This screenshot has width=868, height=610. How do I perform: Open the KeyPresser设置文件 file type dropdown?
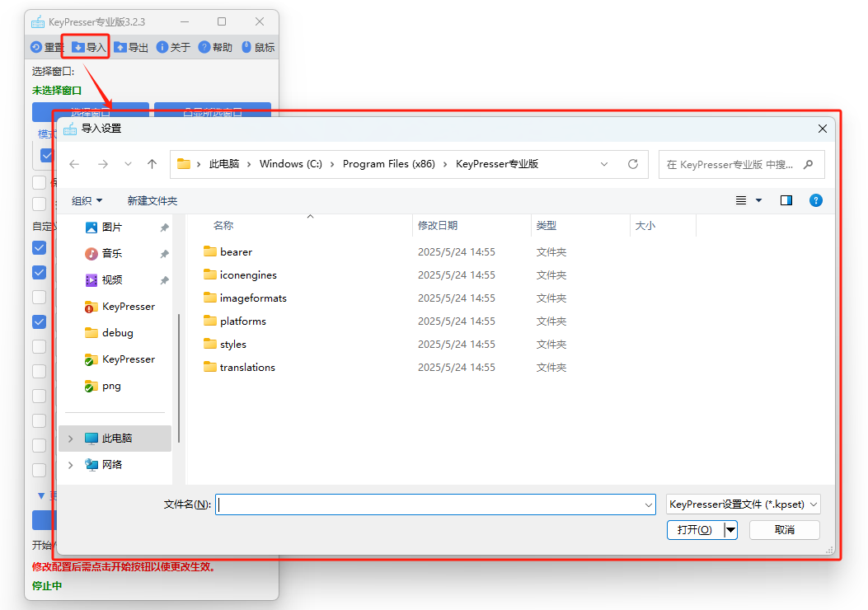pyautogui.click(x=743, y=504)
